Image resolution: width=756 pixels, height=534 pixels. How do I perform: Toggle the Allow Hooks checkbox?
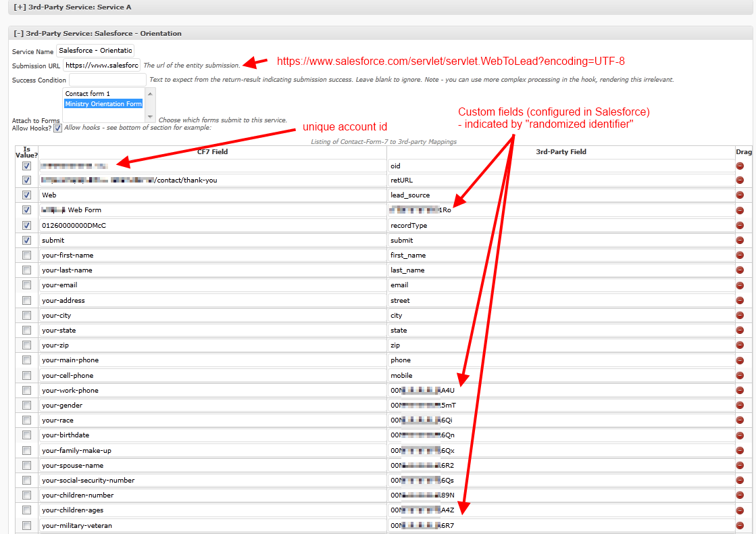[x=58, y=128]
